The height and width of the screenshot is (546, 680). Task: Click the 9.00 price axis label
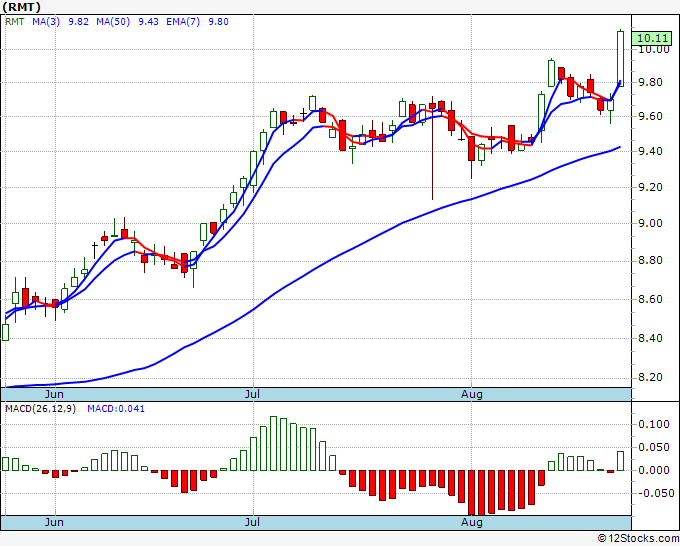(651, 223)
